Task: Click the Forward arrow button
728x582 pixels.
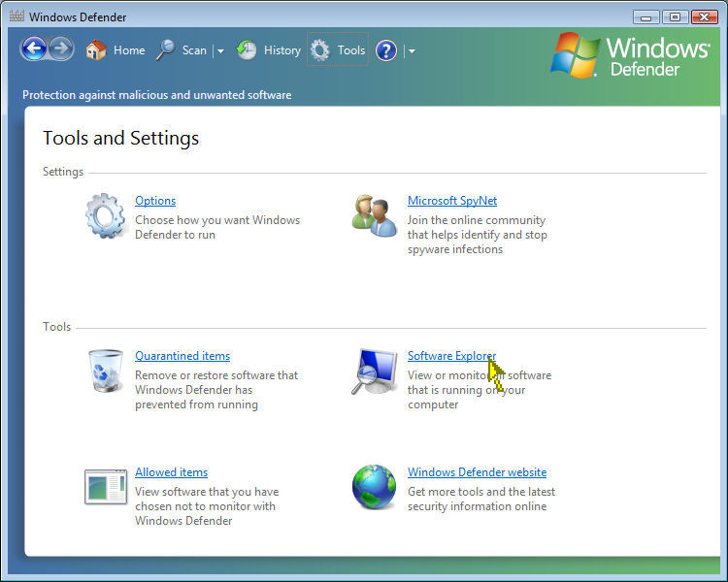Action: (x=61, y=48)
